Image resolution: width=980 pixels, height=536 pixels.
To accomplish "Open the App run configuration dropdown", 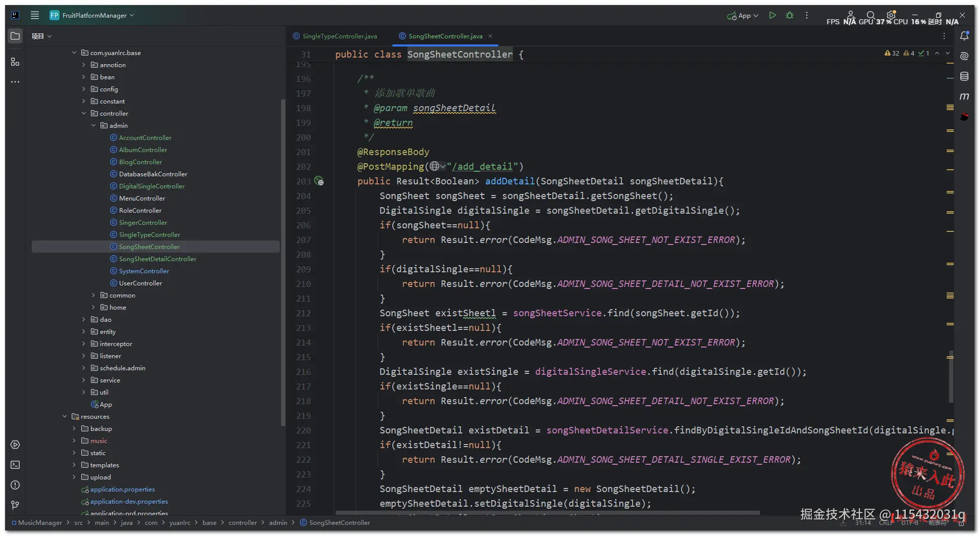I will tap(743, 16).
